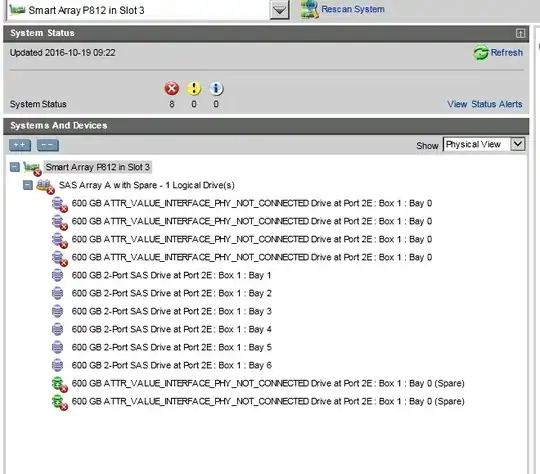Select SAS Array A with Spare tree item
Viewport: 540px width, 474px height.
coord(147,185)
